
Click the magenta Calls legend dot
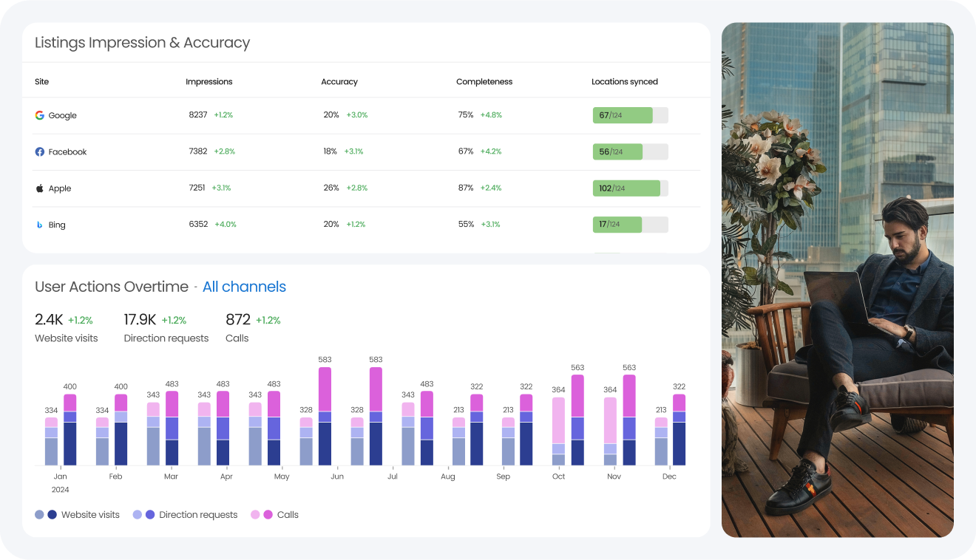[268, 515]
